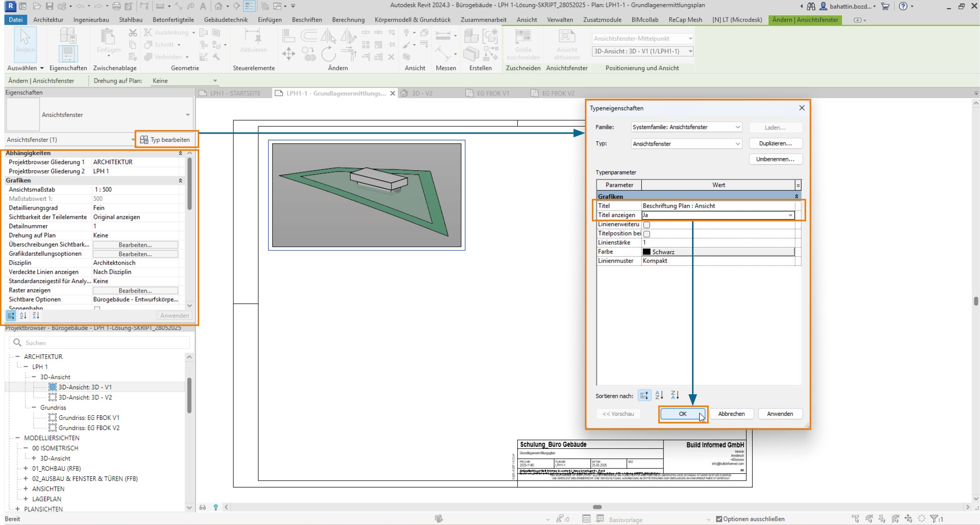Collapse the Grundriss node in project browser
Viewport: 980px width, 525px height.
[x=34, y=407]
